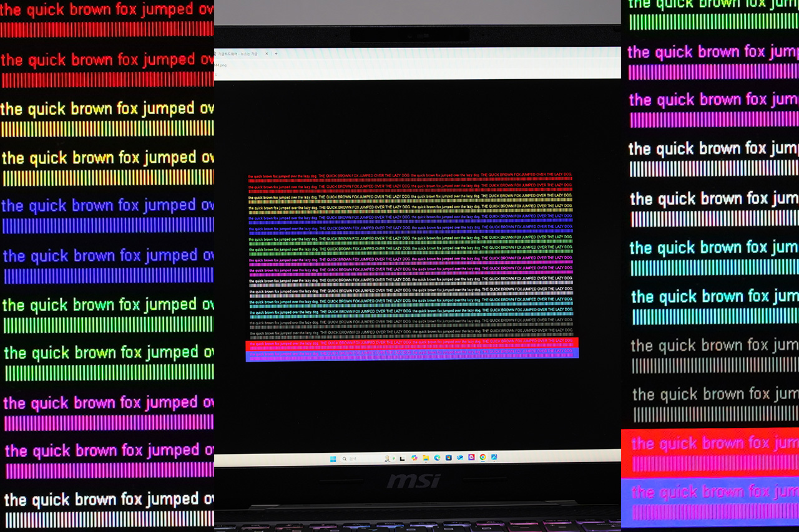Launch Microsoft Edge from the taskbar
This screenshot has height=532, width=799.
(437, 458)
